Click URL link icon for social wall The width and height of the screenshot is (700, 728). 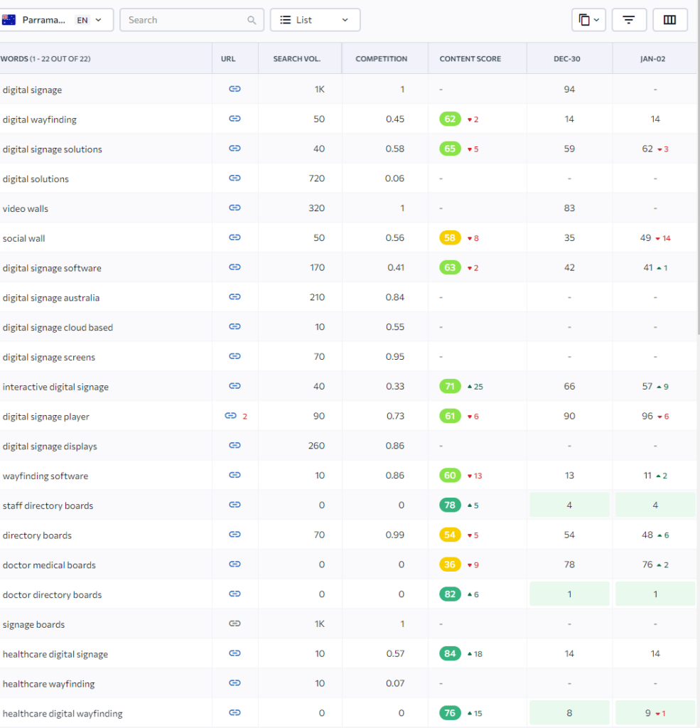[235, 237]
